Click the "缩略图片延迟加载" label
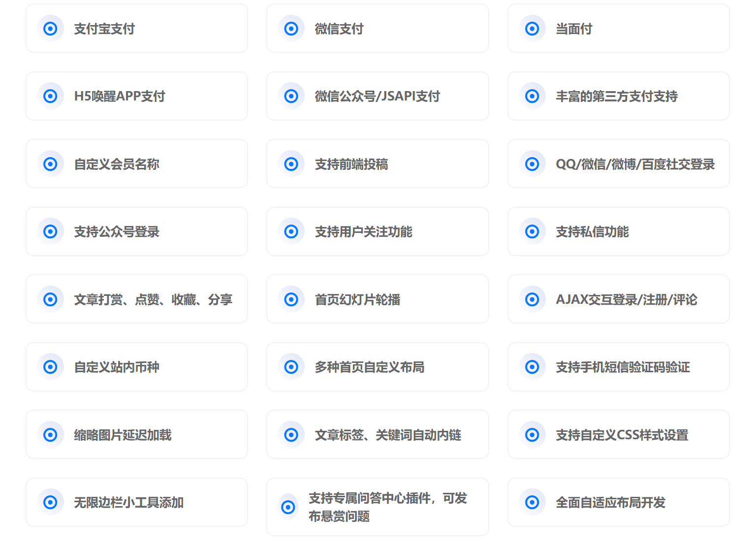This screenshot has height=548, width=756. (123, 435)
